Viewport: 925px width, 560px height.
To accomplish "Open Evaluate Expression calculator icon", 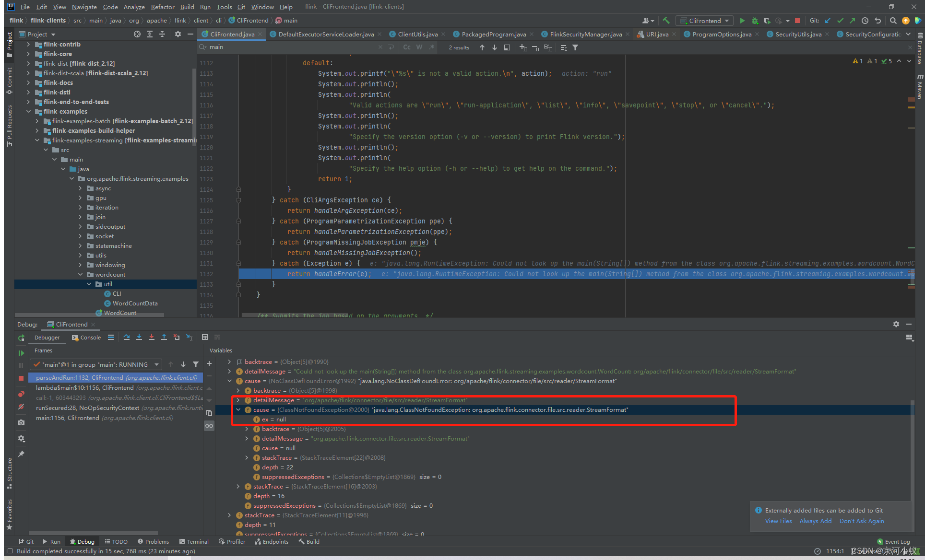I will (x=205, y=337).
